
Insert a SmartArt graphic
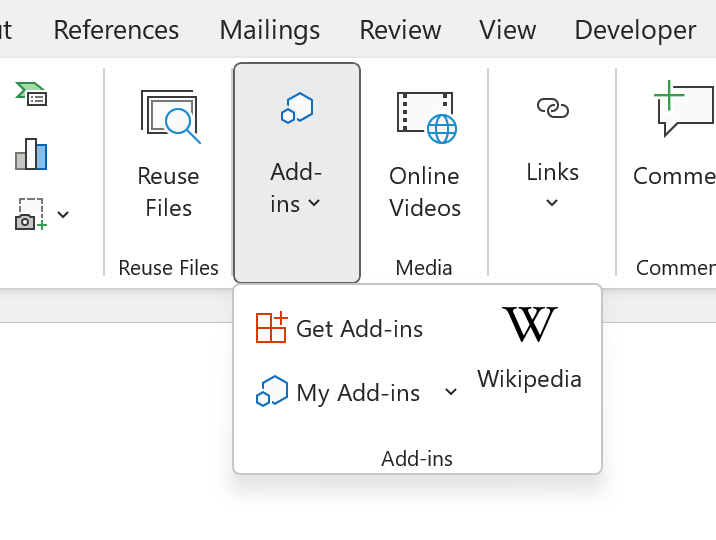31,94
